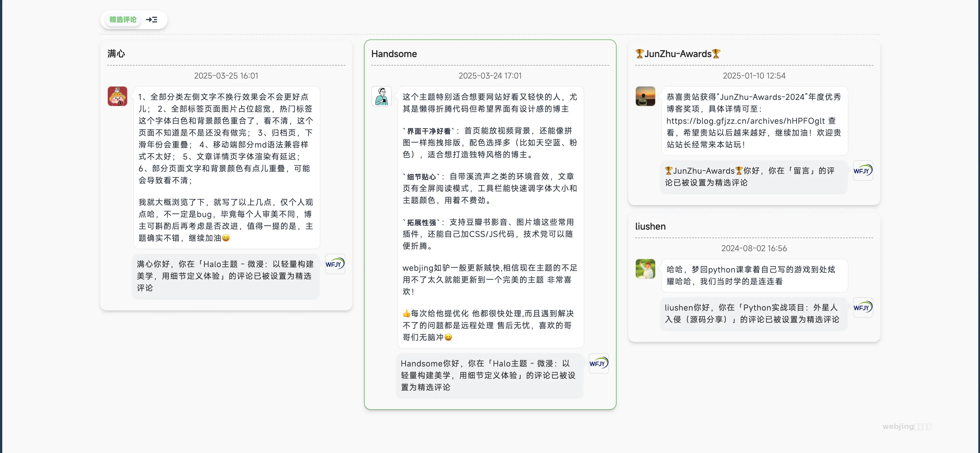Open the liushen commenter name heading
The height and width of the screenshot is (453, 980).
click(x=650, y=227)
